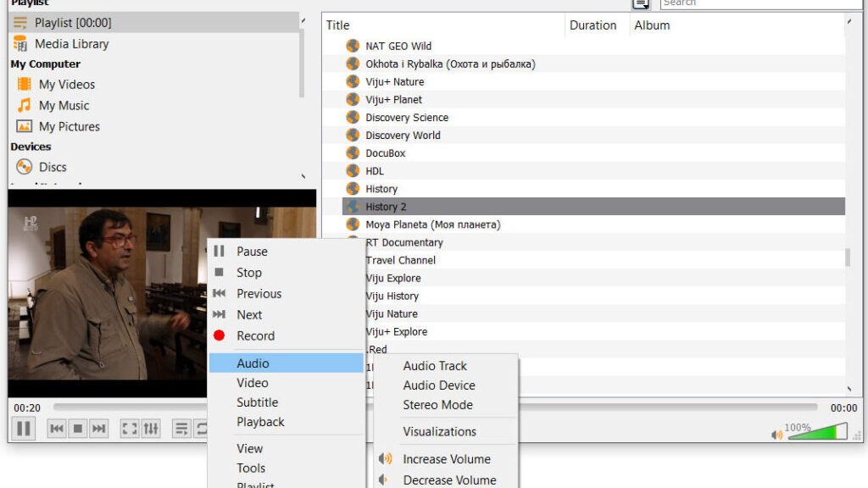Screen dimensions: 868x488
Task: Open Visualizations submenu
Action: tap(446, 431)
